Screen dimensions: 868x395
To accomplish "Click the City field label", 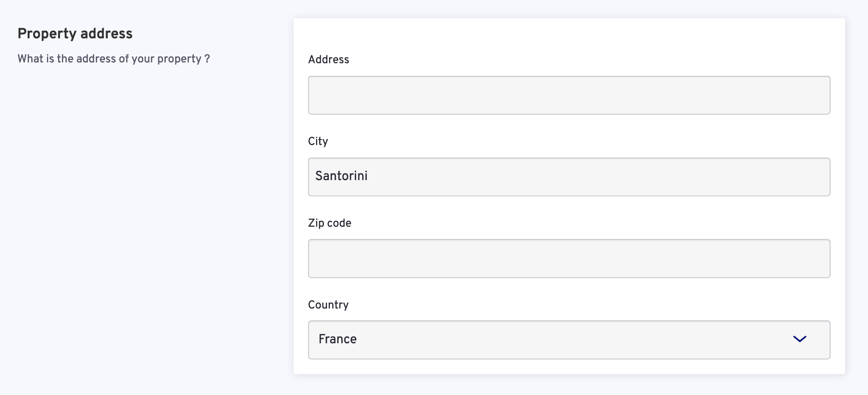I will click(x=318, y=141).
